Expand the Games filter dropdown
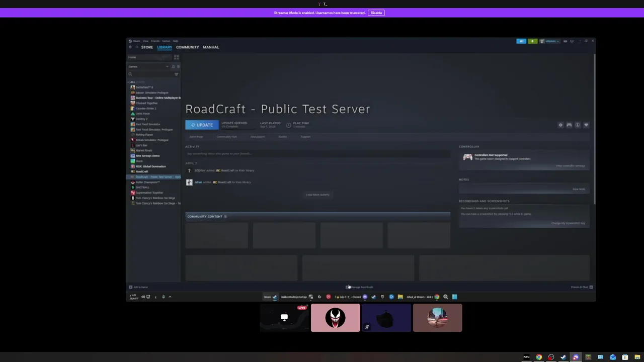The width and height of the screenshot is (644, 362). [x=148, y=66]
